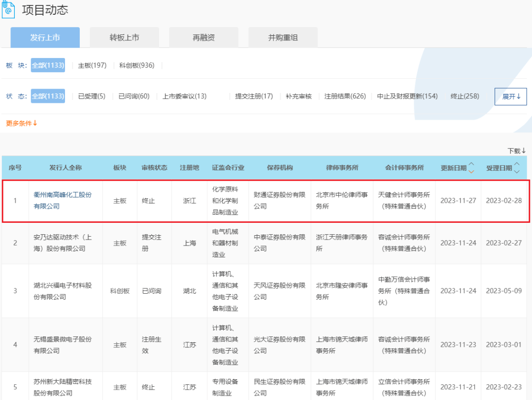Switch to the 转板上市 tab
The width and height of the screenshot is (532, 400).
coord(124,37)
